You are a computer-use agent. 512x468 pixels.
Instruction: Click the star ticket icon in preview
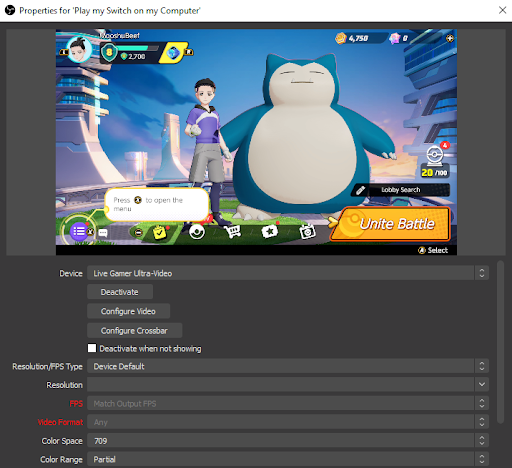tap(270, 231)
